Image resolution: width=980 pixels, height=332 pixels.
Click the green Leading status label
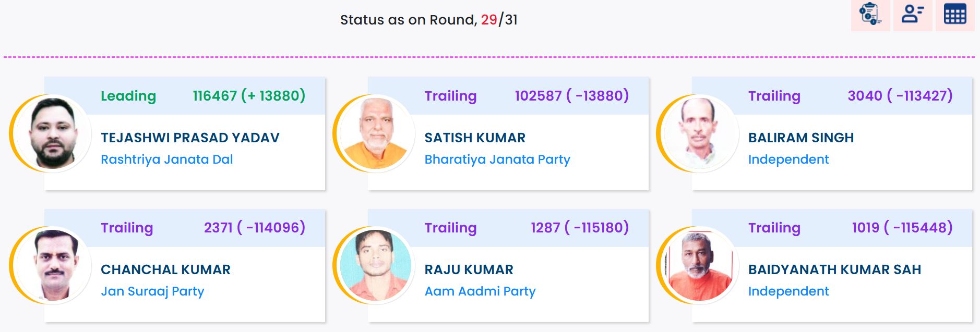coord(128,96)
